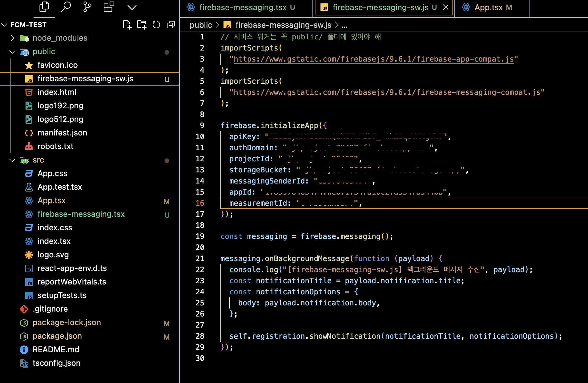Viewport: 588px width, 383px height.
Task: Collapse the src folder
Action: point(12,160)
